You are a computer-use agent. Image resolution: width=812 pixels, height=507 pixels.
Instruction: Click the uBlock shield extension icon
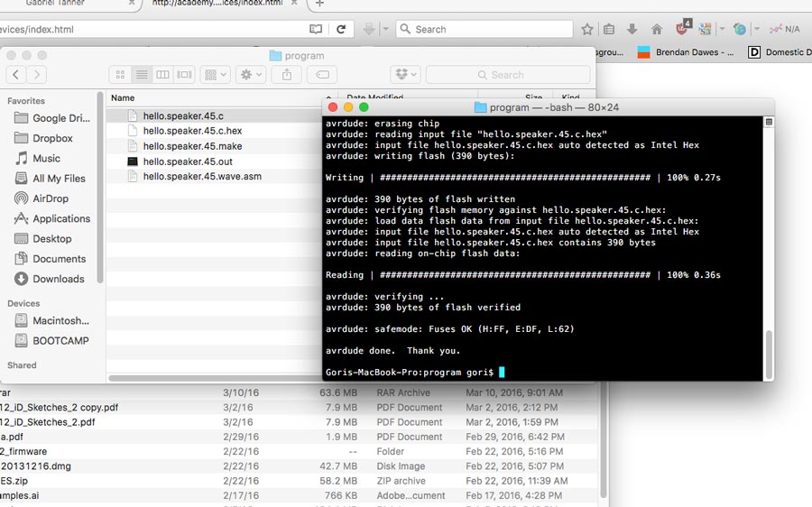[683, 28]
